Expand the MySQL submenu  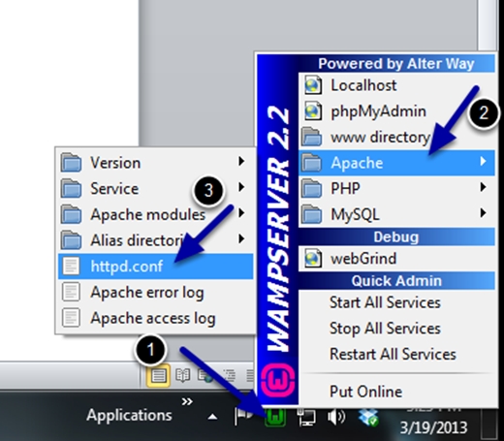coord(396,213)
